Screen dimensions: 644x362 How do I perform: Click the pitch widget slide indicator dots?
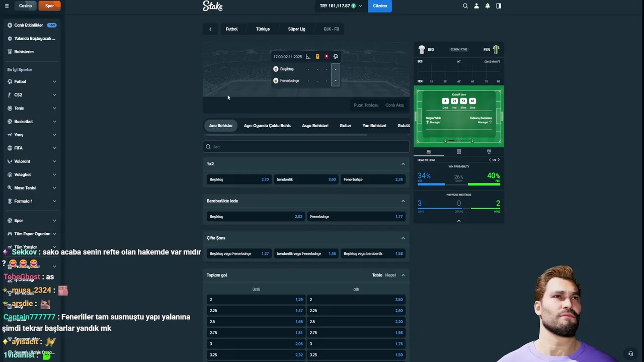(459, 141)
